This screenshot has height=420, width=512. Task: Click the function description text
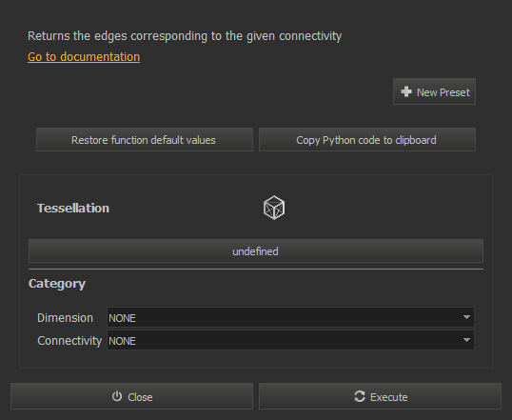[x=185, y=36]
